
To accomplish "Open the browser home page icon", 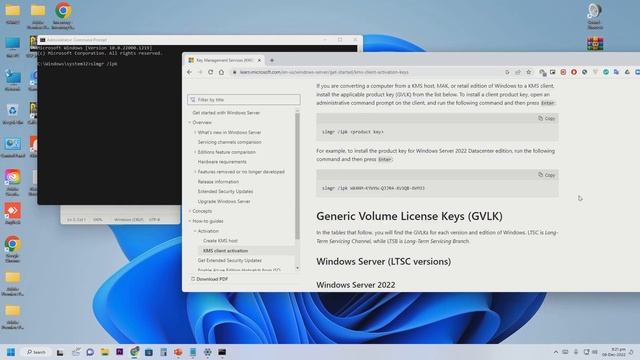I will (221, 72).
